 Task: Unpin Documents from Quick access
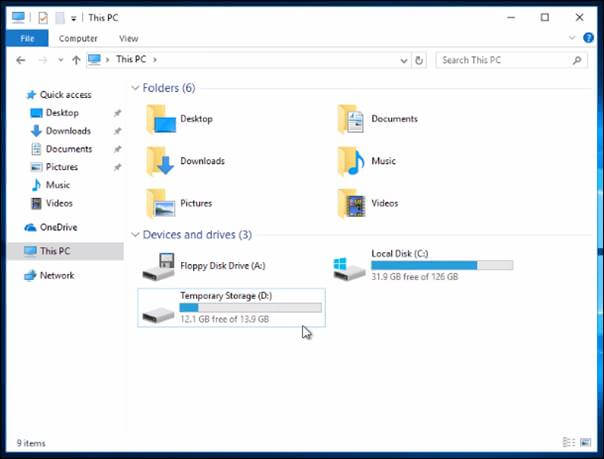[x=117, y=149]
